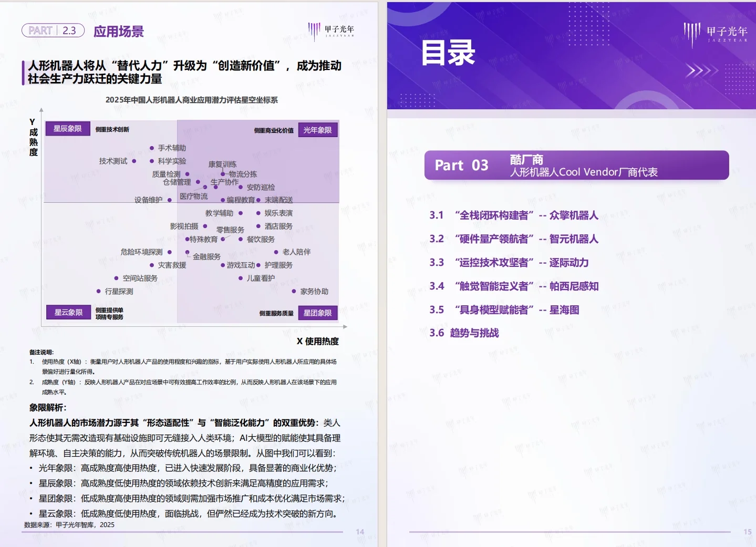This screenshot has width=756, height=547.
Task: Click the 危险环境探测 data point label
Action: pos(141,252)
